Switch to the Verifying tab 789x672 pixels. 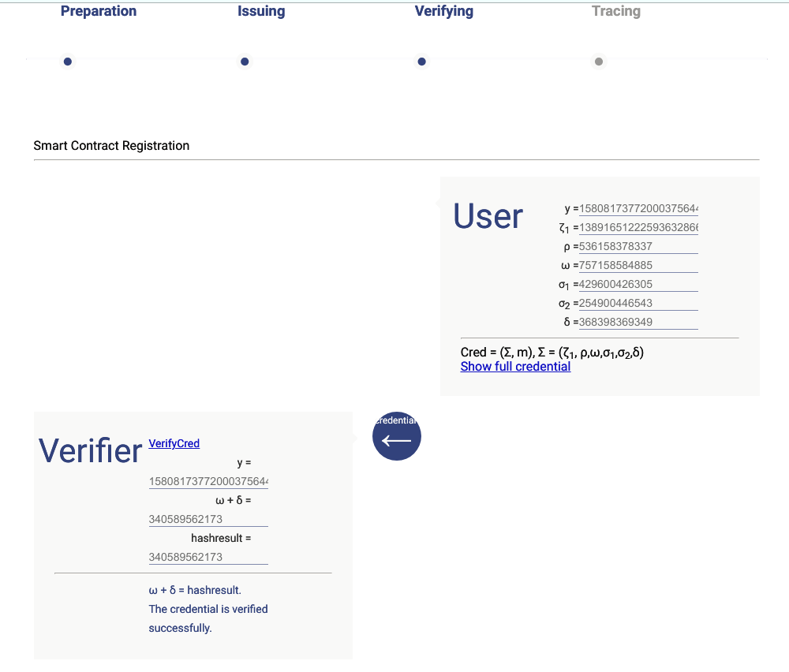[444, 11]
